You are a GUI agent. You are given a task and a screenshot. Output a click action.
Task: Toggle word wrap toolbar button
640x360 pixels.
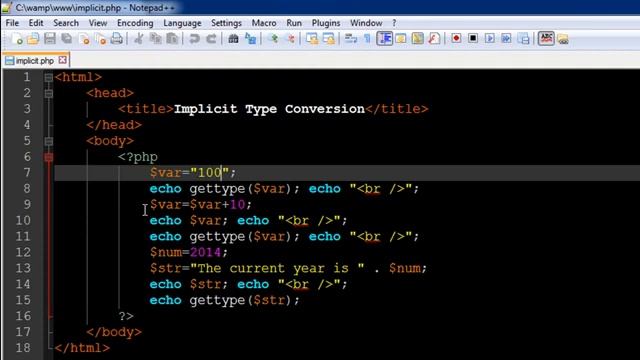pos(351,39)
